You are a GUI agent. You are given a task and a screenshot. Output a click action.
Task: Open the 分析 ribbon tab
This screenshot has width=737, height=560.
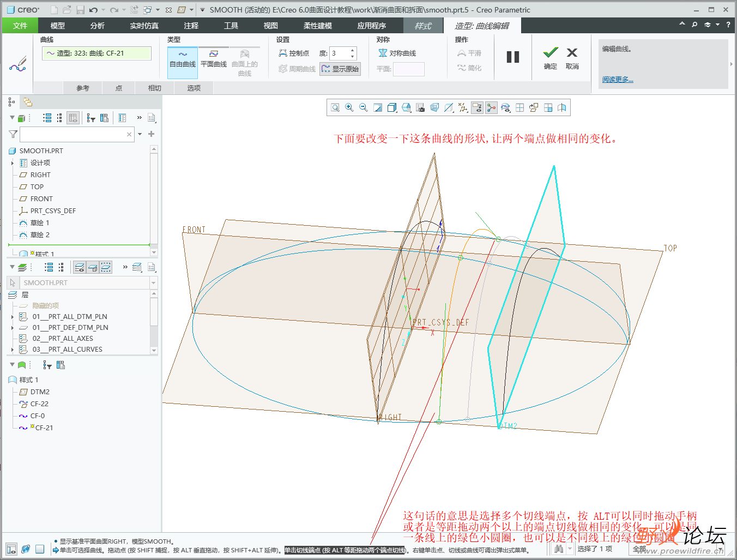tap(98, 26)
